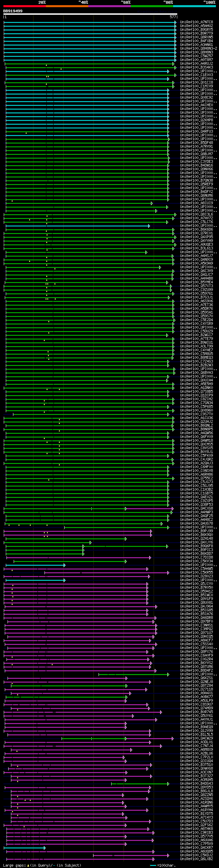Screen dimensions: 219x868
Task: Select hit UniRef100_Q2H148
Action: 196,538
